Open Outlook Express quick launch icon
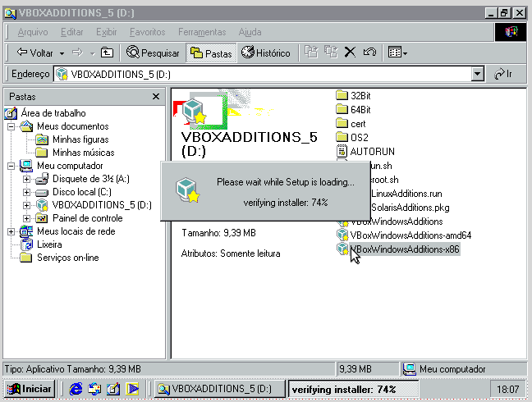Image resolution: width=532 pixels, height=402 pixels. point(94,389)
